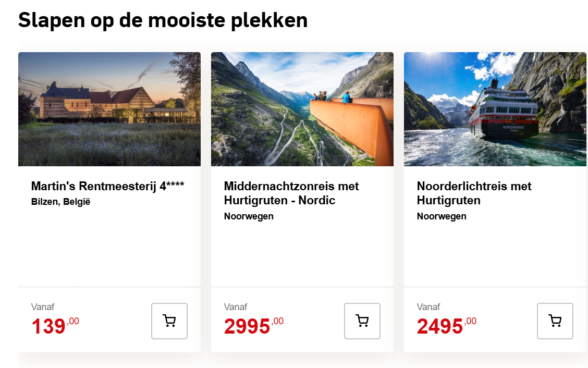Click Noorwegen under the Middernachtzonreis title

(249, 216)
